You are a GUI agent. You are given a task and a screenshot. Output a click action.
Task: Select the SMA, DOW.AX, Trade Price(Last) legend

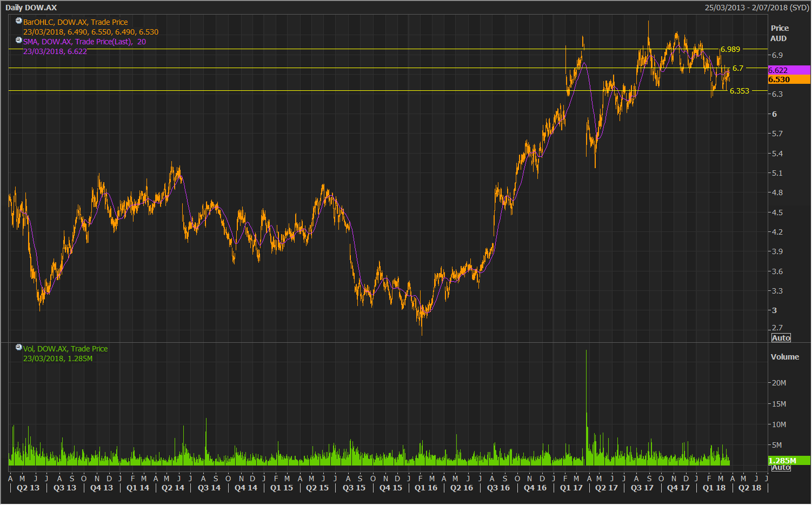tap(84, 42)
